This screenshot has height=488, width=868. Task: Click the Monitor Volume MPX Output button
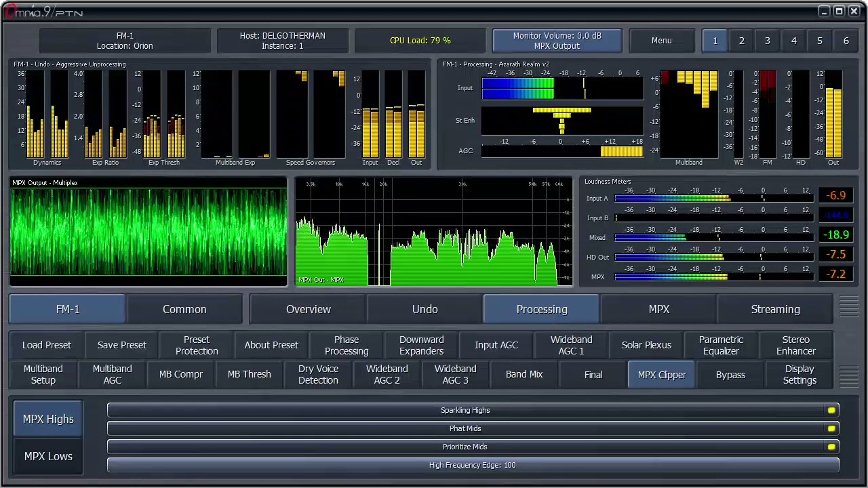557,41
